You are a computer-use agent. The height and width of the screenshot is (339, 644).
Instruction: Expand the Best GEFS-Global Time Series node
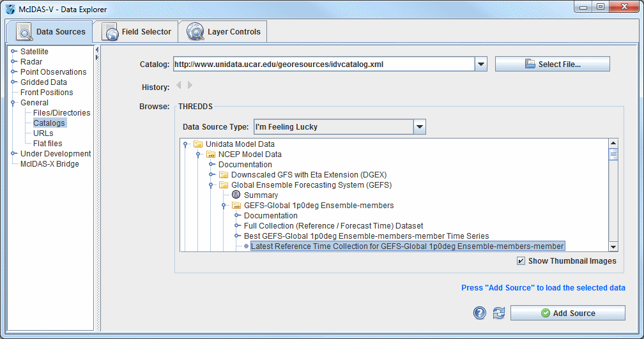tap(238, 236)
